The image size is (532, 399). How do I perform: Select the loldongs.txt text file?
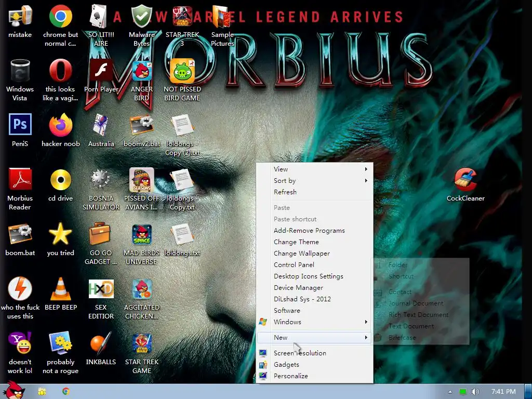182,234
